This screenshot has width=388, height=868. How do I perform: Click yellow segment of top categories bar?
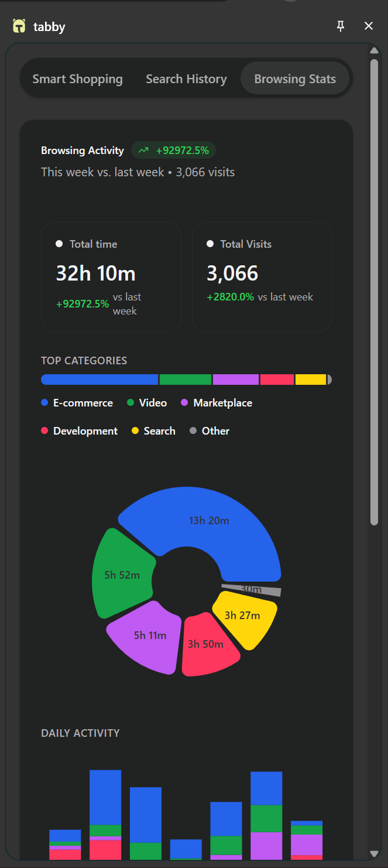311,380
